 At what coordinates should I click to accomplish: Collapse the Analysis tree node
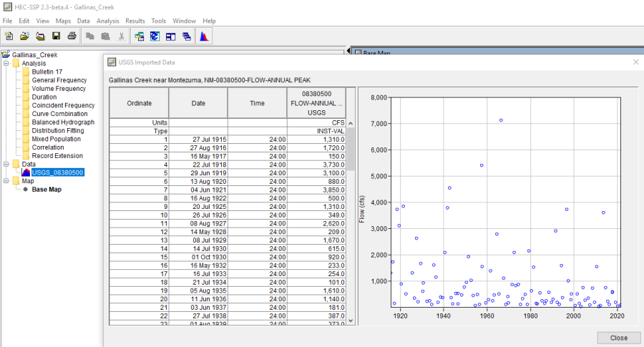(6, 64)
